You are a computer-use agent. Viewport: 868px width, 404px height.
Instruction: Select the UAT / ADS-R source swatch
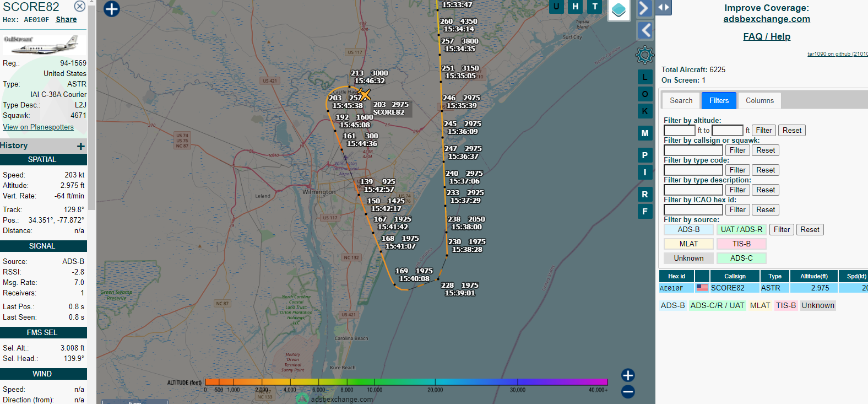[741, 230]
